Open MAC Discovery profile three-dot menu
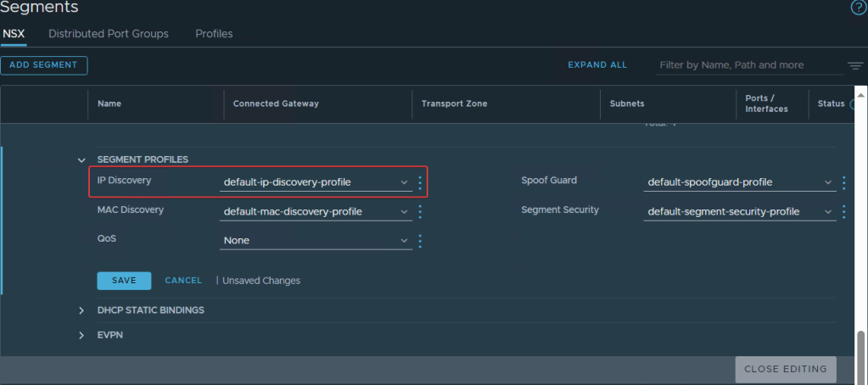 coord(420,211)
